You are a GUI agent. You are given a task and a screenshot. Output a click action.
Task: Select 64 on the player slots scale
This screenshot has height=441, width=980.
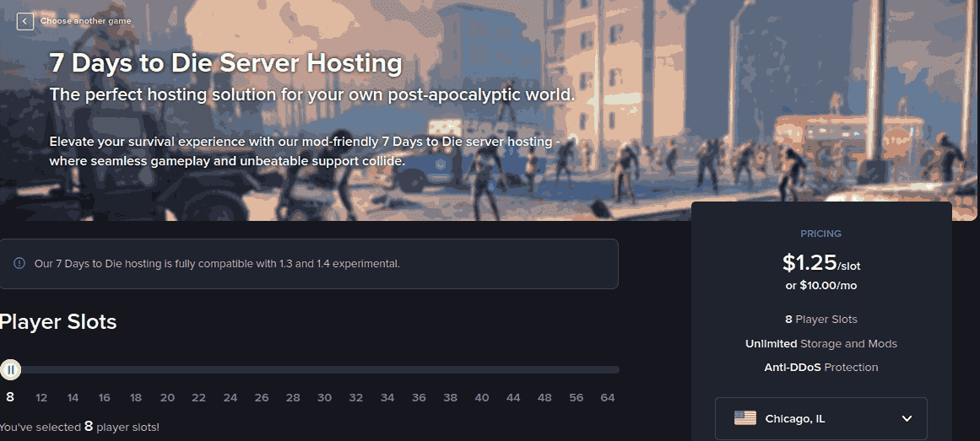(x=608, y=397)
